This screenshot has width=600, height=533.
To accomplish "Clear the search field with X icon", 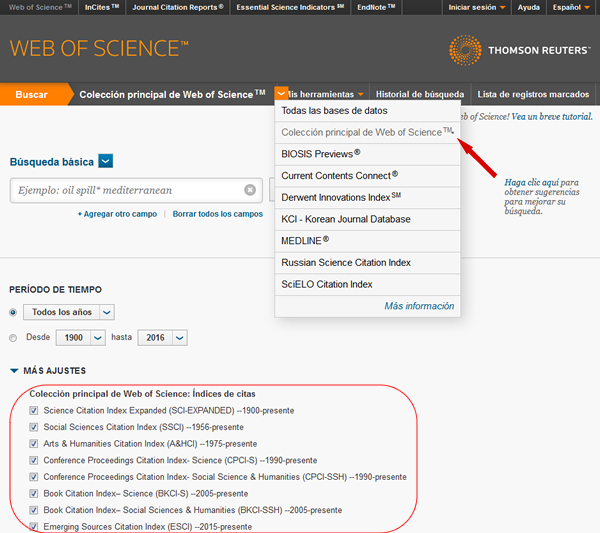I will 250,190.
